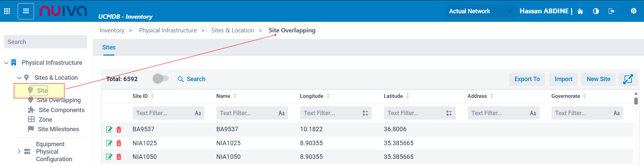Viewport: 644px width, 166px height.
Task: Toggle the switch next to Total count
Action: click(x=161, y=79)
